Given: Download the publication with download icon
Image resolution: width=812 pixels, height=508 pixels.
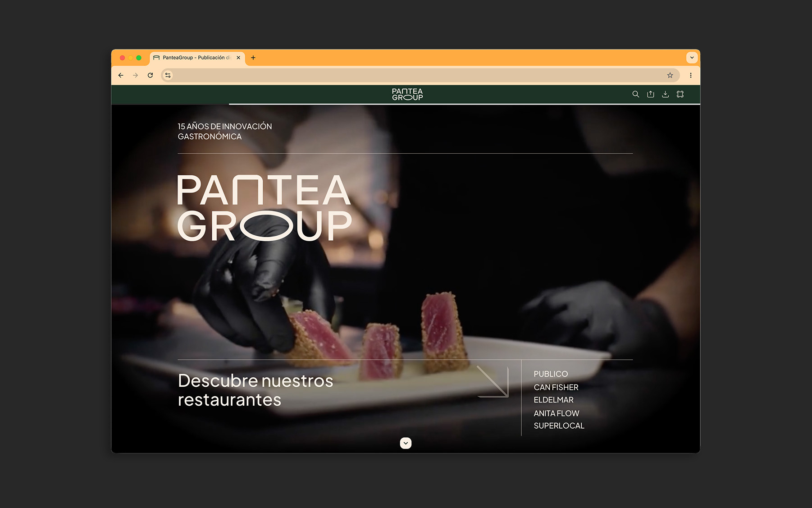Looking at the screenshot, I should pos(665,94).
